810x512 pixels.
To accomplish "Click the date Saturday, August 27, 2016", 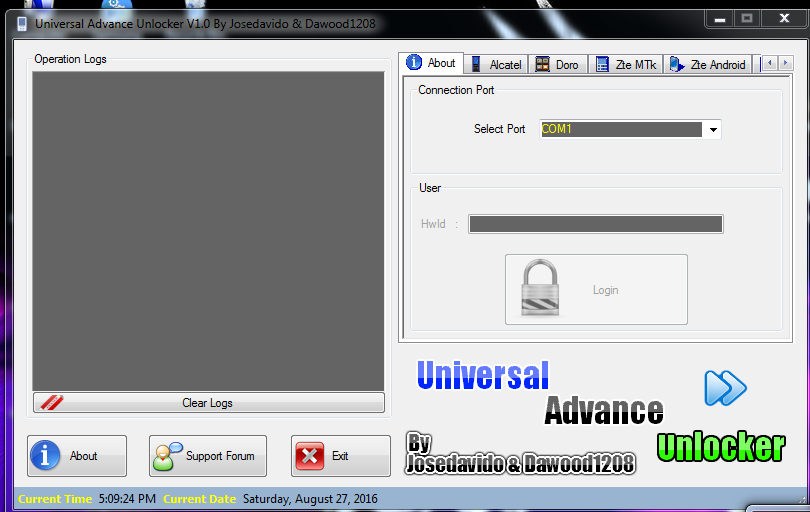I will 310,499.
